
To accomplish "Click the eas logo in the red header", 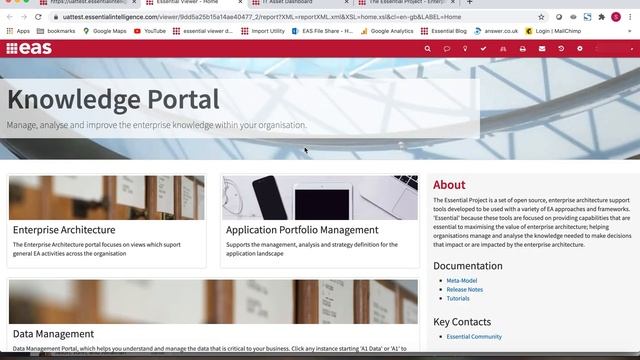I will tap(29, 48).
